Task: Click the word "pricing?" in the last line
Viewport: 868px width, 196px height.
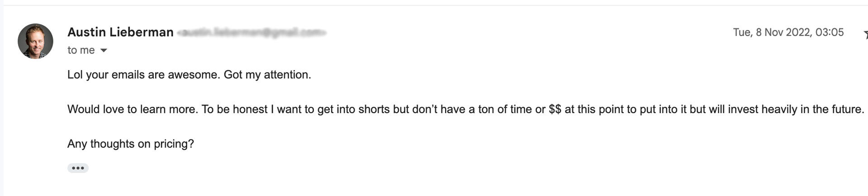Action: [174, 144]
